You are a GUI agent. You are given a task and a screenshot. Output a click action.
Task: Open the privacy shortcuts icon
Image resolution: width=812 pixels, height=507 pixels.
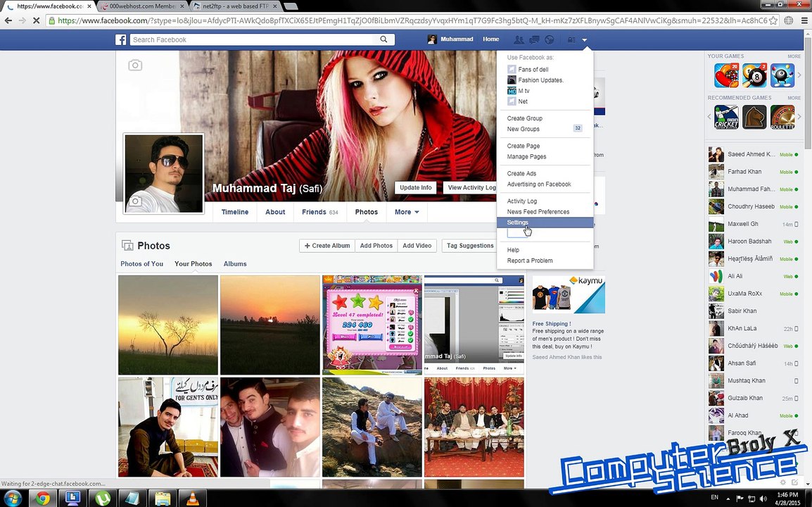(x=571, y=39)
